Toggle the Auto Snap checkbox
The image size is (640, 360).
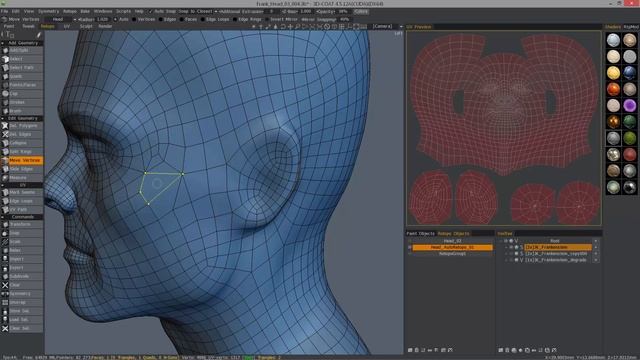(x=150, y=11)
